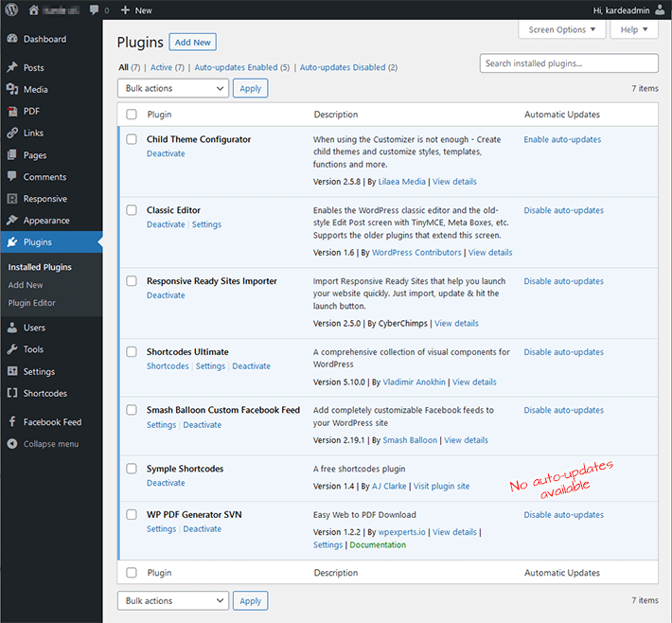
Task: Click the Media icon in sidebar
Action: 12,89
